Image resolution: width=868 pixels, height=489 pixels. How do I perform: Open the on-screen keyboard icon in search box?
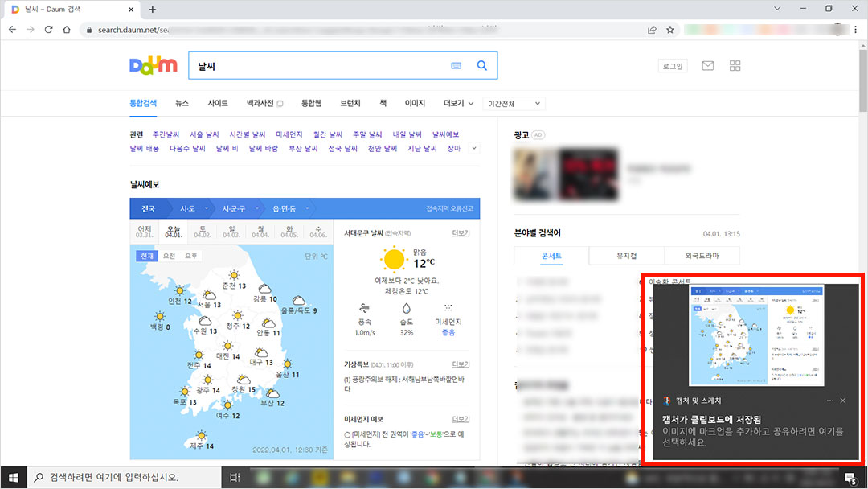click(457, 65)
